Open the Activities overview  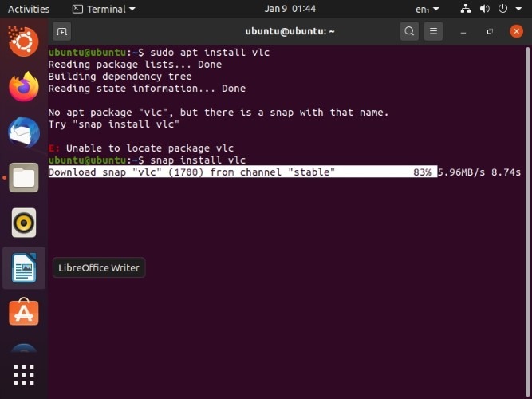tap(29, 9)
